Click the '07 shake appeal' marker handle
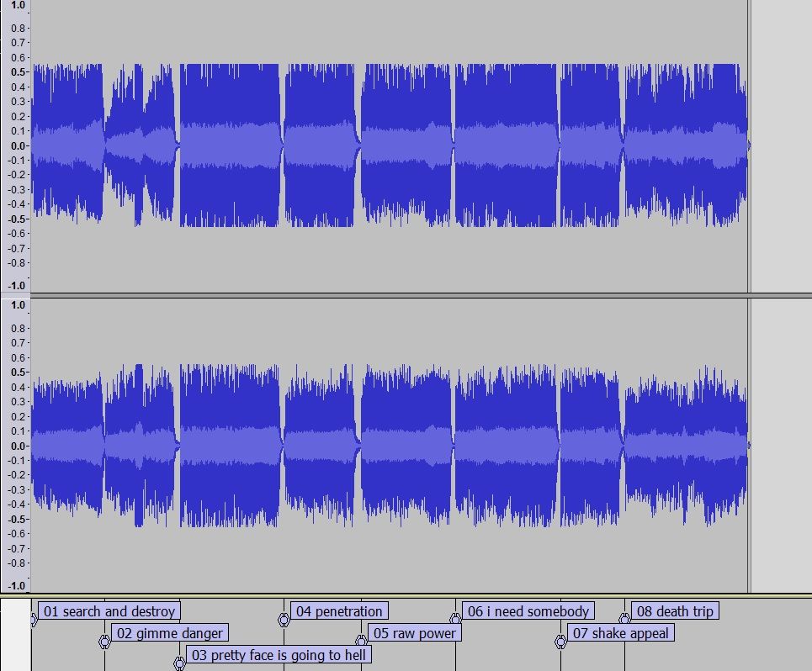Image resolution: width=812 pixels, height=671 pixels. coord(560,642)
